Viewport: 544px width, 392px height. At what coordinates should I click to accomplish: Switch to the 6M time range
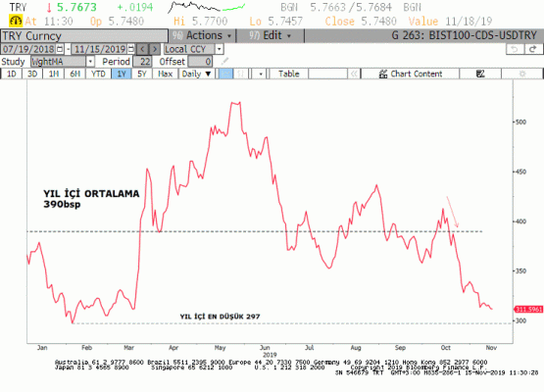(74, 73)
